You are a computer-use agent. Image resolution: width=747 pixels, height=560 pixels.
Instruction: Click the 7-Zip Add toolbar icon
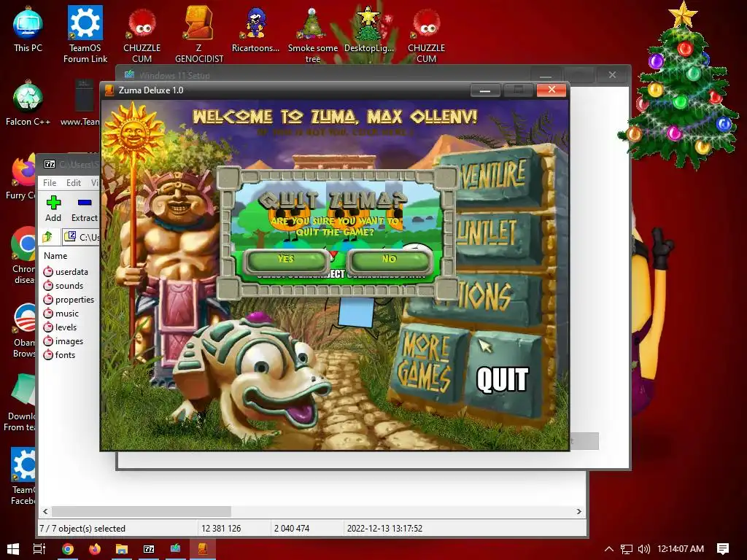coord(53,209)
